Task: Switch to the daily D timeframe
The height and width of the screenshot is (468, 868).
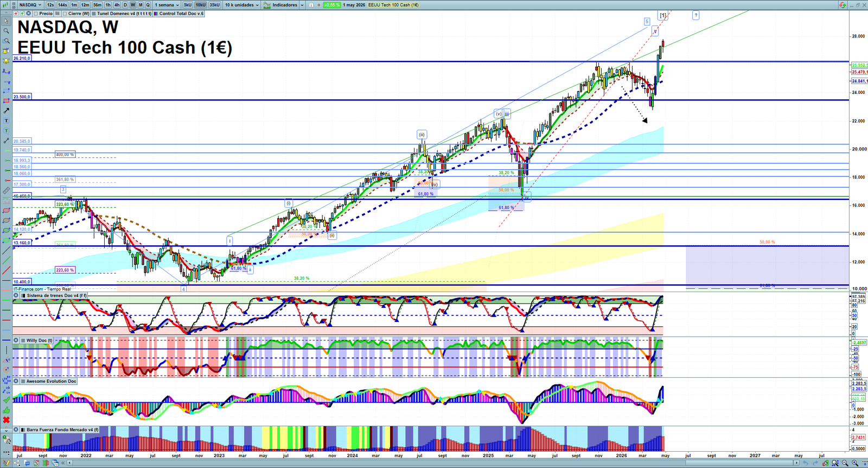Action: click(125, 5)
